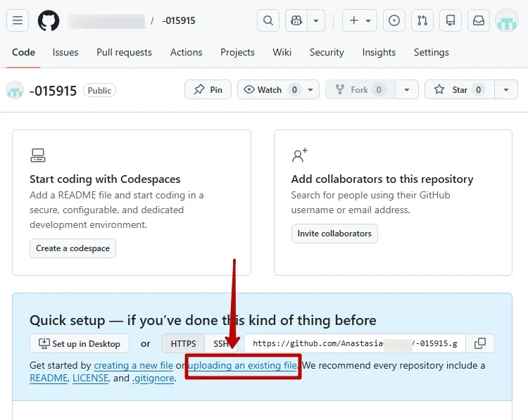Expand the Star lists dropdown arrow

click(505, 90)
